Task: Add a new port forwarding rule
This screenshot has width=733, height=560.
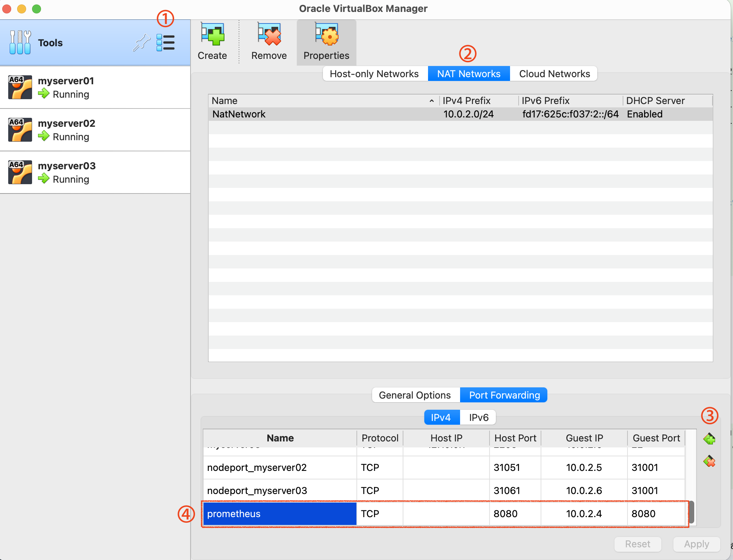Action: [709, 439]
